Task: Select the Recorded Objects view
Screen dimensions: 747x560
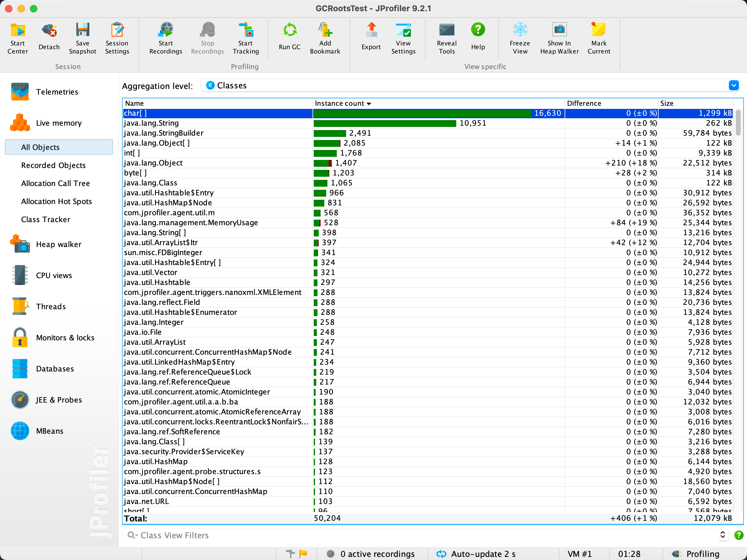Action: pyautogui.click(x=53, y=165)
